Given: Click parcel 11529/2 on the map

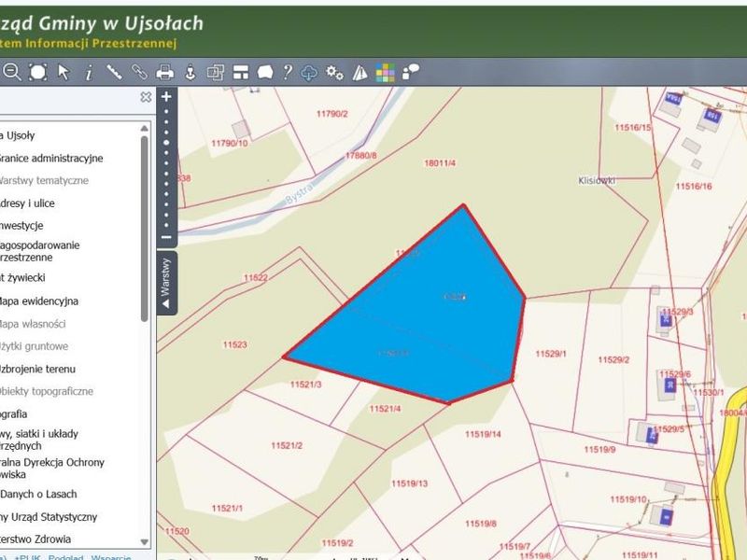Looking at the screenshot, I should tap(613, 359).
